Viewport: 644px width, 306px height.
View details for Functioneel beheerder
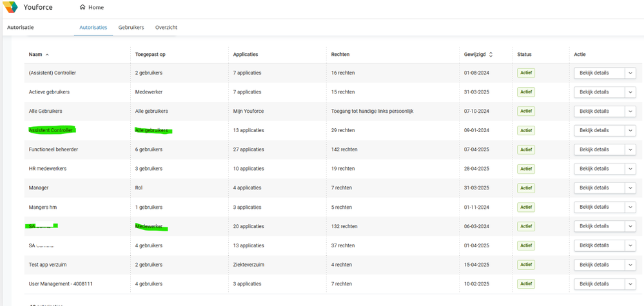tap(600, 149)
